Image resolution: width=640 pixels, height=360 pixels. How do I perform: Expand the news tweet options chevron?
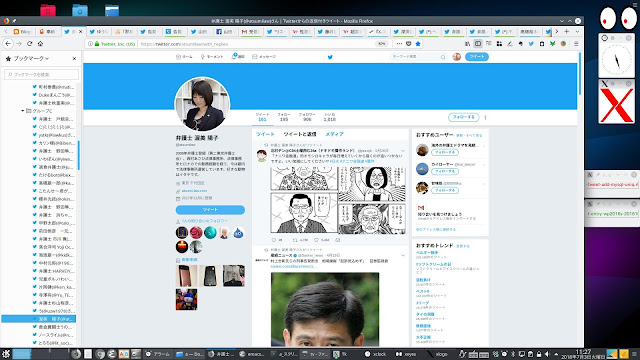point(403,255)
